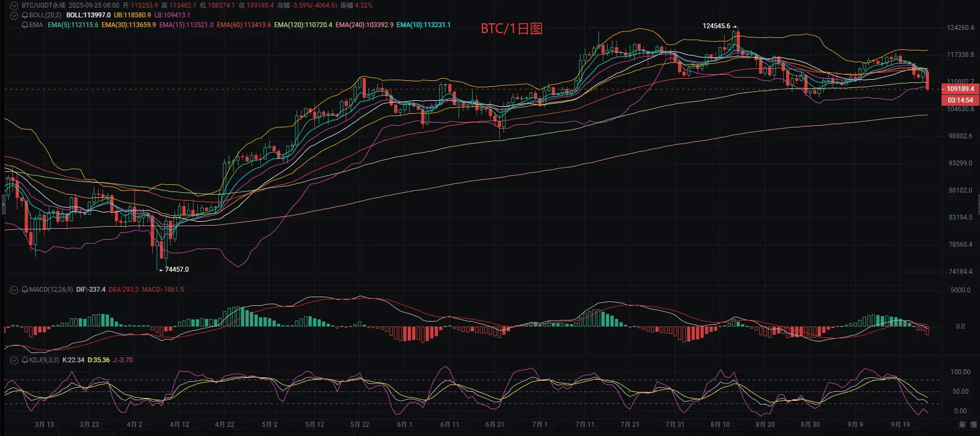Click the close price 109189.4 in header

(260, 5)
